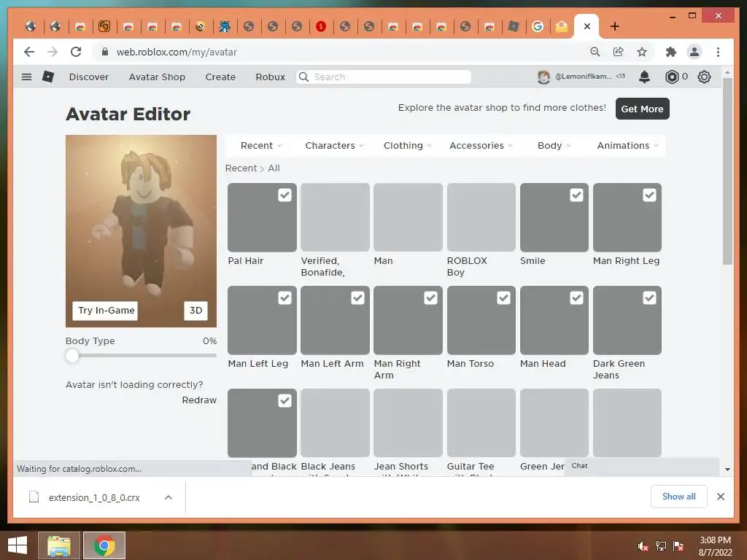Screen dimensions: 747x560
Task: Expand the Characters dropdown
Action: tap(334, 146)
